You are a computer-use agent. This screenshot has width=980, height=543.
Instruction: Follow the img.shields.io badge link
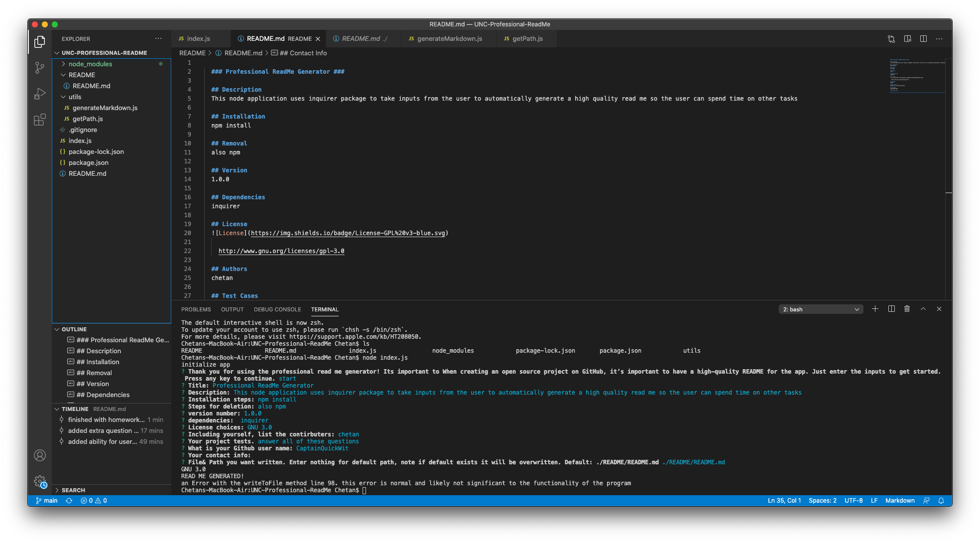[348, 233]
